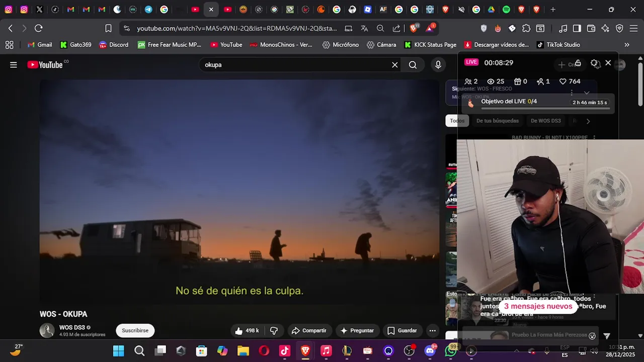Translate this page from the address bar
The width and height of the screenshot is (644, 362).
(x=364, y=29)
